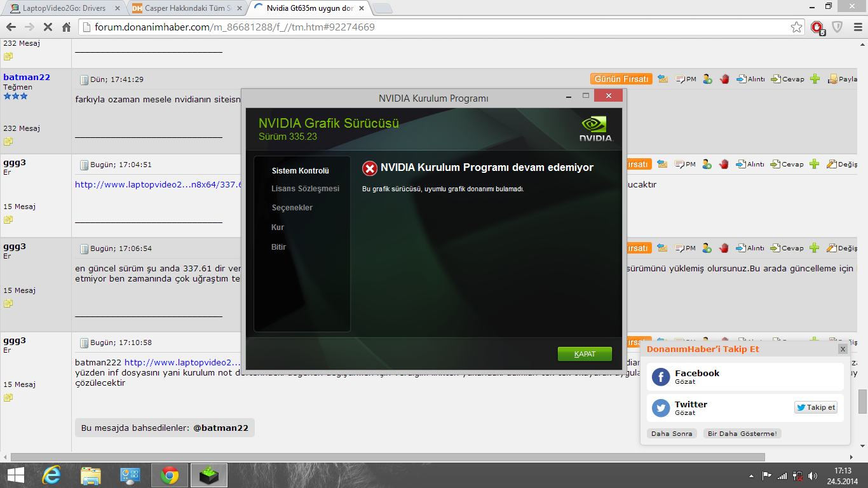Select Bitir step in installer sidebar
Screen dimensions: 868x488
point(278,247)
